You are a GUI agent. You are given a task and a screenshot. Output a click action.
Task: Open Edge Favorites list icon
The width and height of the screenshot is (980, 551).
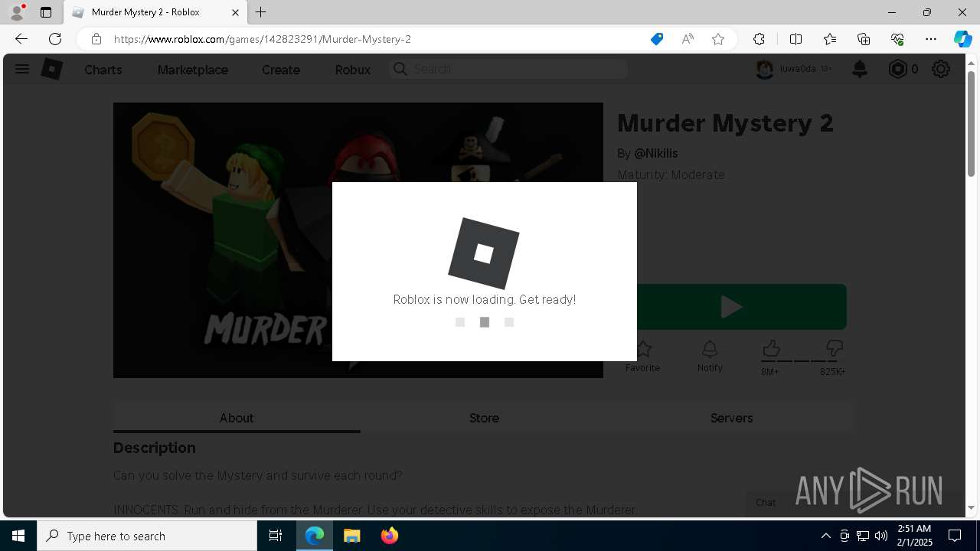(x=830, y=39)
